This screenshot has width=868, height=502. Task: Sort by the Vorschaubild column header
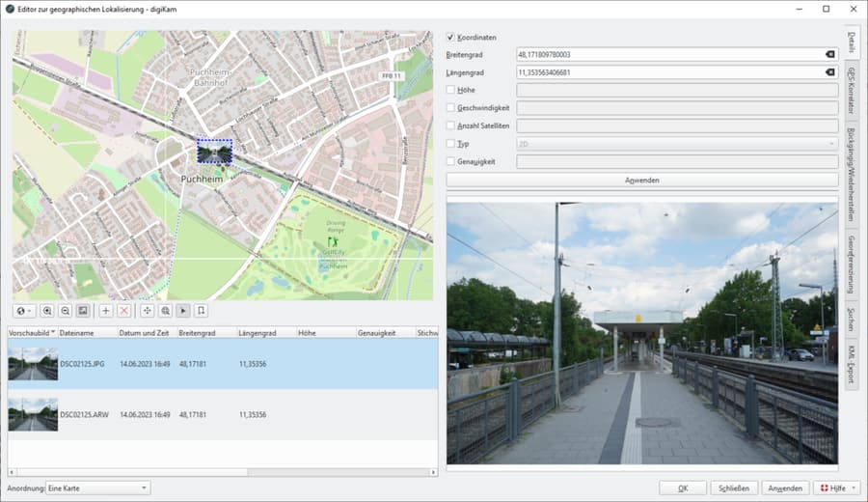(32, 333)
